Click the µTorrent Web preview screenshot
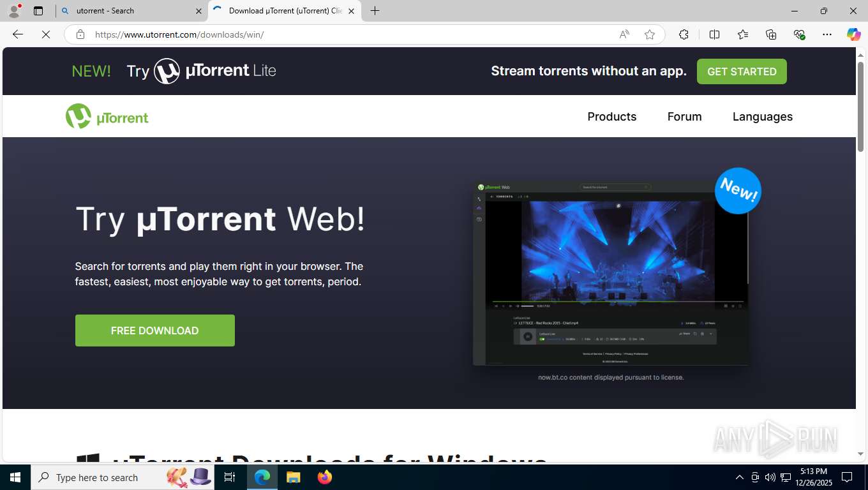The width and height of the screenshot is (868, 490). coord(611,273)
